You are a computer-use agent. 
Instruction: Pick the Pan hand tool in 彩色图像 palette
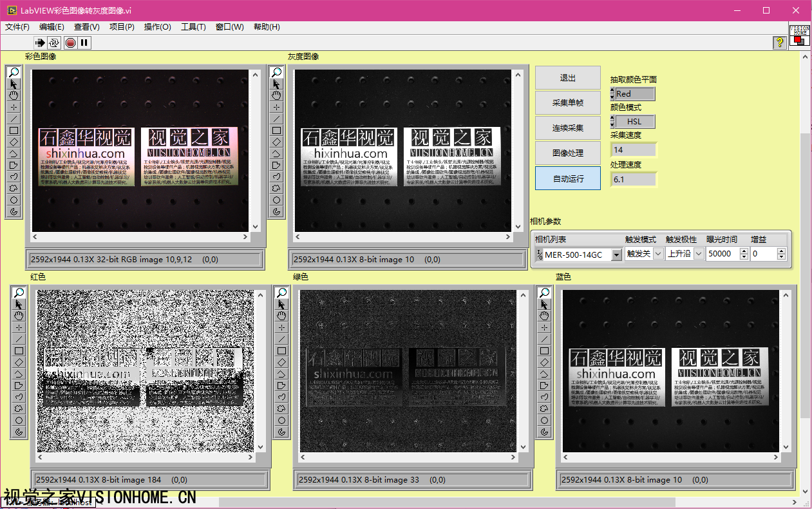coord(14,95)
